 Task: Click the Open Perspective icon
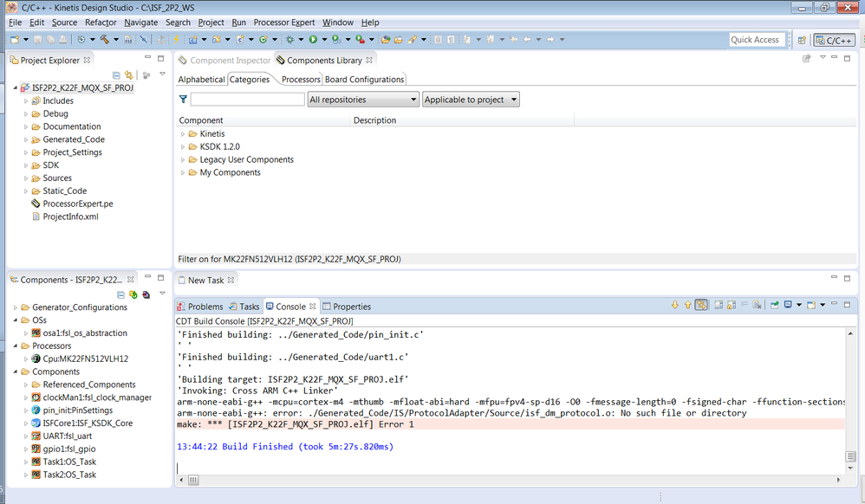coord(802,40)
